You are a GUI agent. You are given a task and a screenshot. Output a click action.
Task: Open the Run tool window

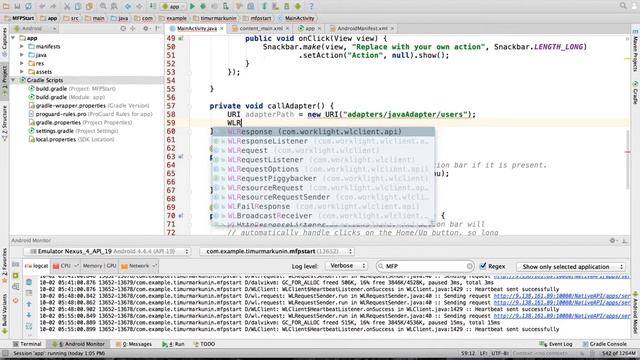[173, 344]
